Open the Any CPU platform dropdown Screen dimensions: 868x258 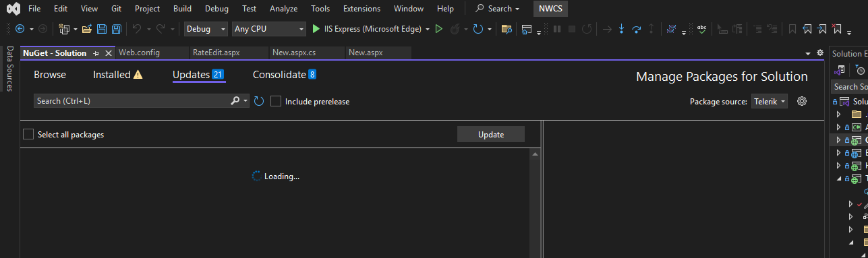pyautogui.click(x=268, y=29)
